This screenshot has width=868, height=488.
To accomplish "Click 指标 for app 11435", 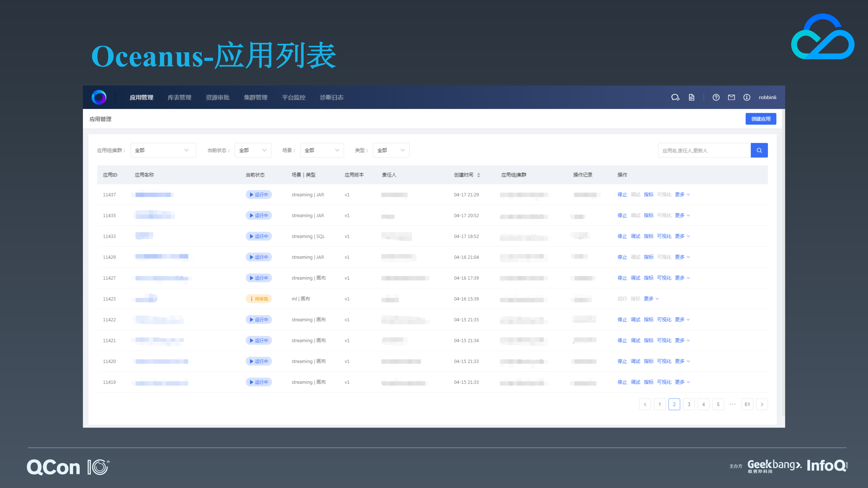I will [649, 216].
